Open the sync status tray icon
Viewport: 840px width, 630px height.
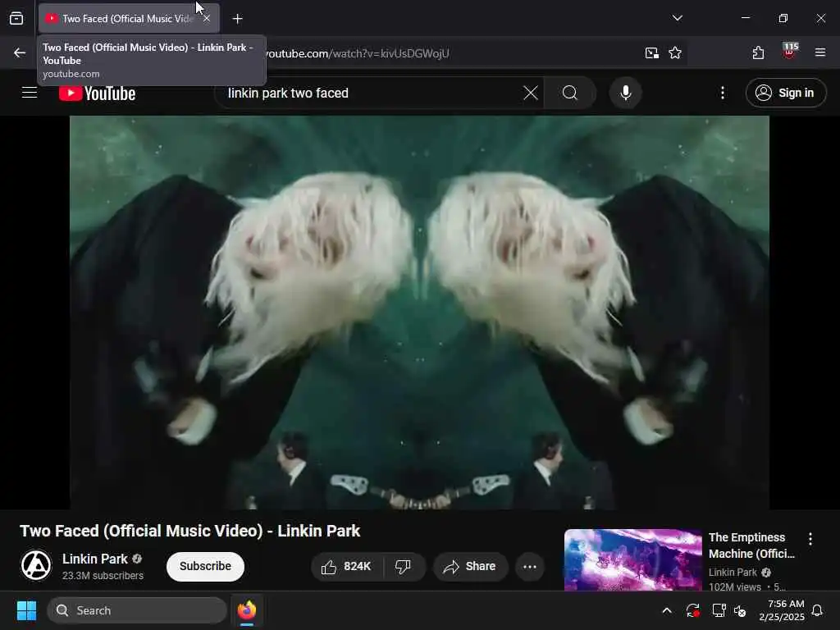point(692,610)
